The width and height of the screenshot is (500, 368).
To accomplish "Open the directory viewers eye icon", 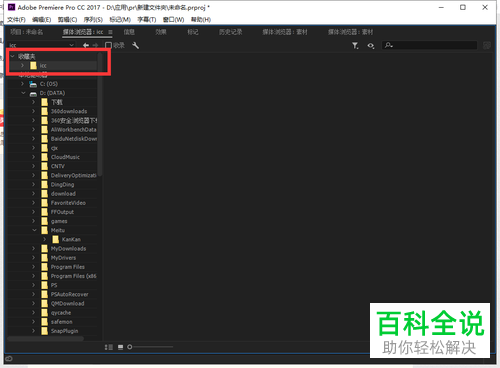I will [371, 46].
